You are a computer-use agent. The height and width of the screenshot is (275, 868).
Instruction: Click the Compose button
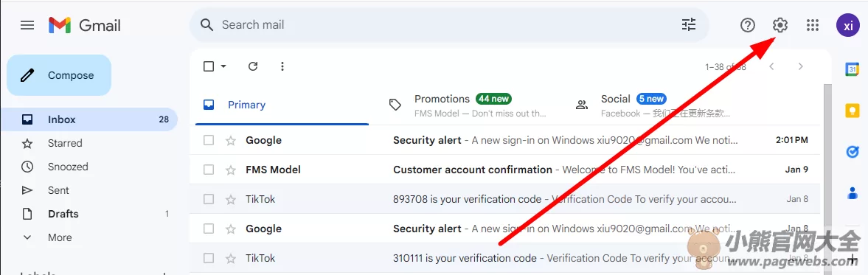tap(59, 75)
